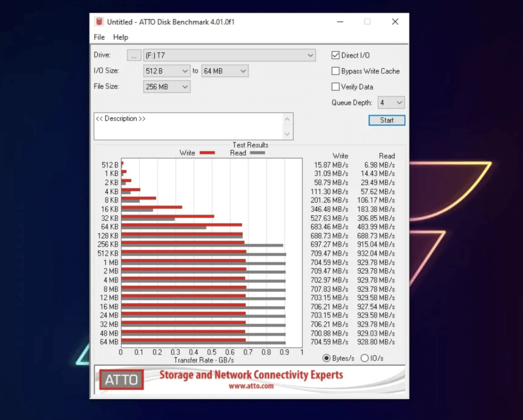Click the 483.99 MB/s read value
The height and width of the screenshot is (420, 523).
(376, 227)
